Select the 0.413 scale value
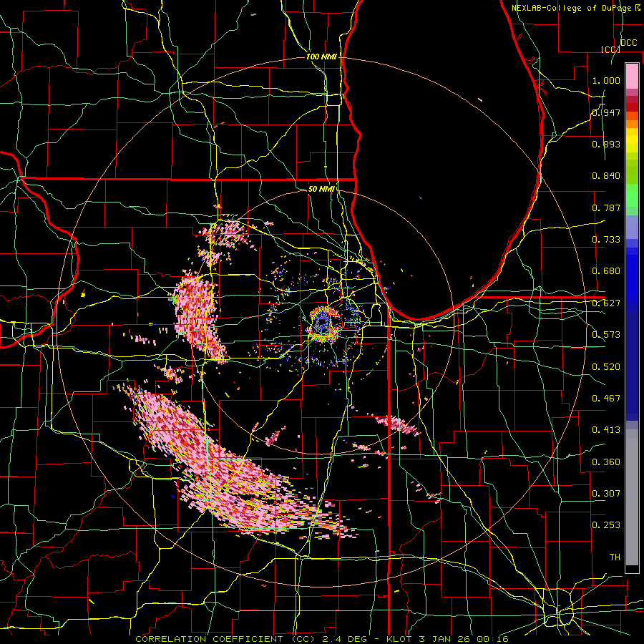Screen dimensions: 644x644 606,430
